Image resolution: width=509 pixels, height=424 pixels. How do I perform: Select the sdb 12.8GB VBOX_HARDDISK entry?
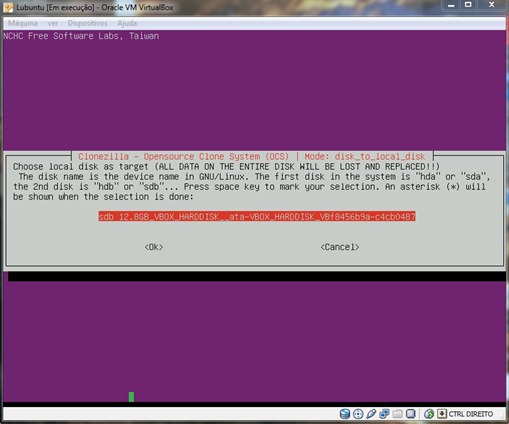pyautogui.click(x=257, y=217)
